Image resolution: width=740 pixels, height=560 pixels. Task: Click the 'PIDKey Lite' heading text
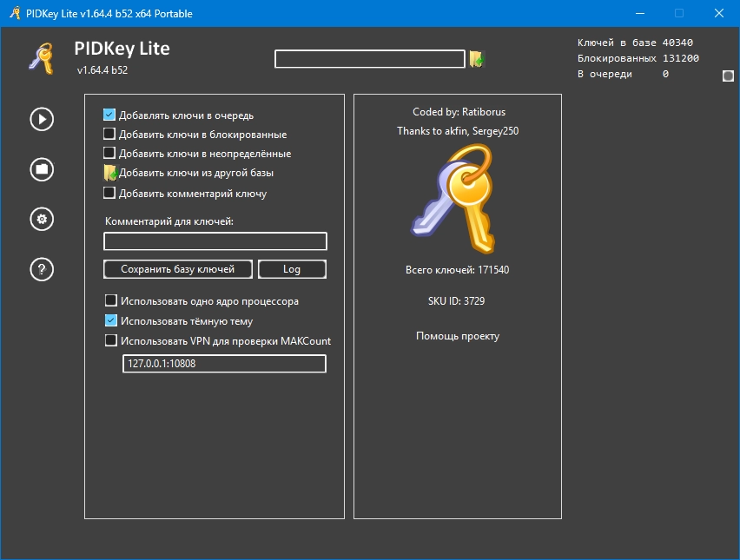click(x=122, y=49)
